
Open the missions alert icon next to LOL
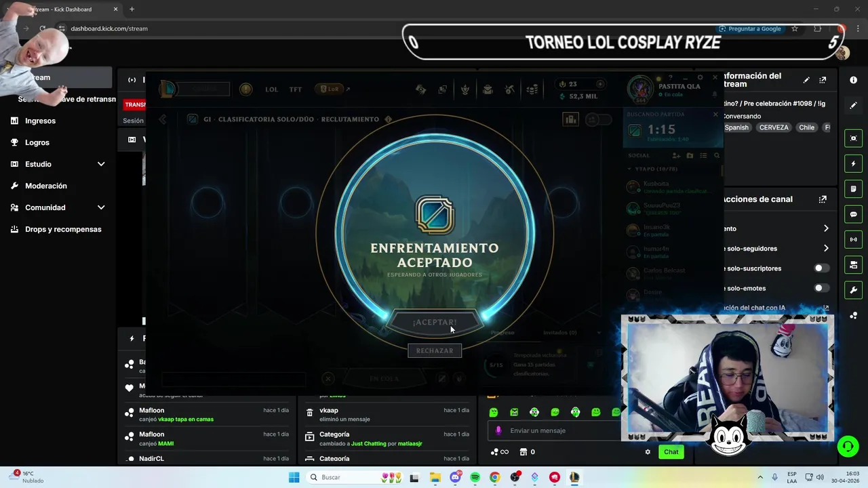tap(245, 89)
